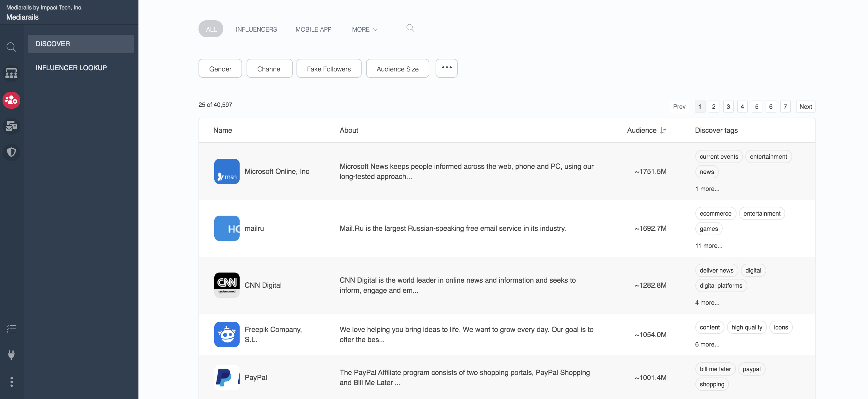The height and width of the screenshot is (399, 868).
Task: Click the magnifying glass next to the MORE tab
Action: [410, 28]
